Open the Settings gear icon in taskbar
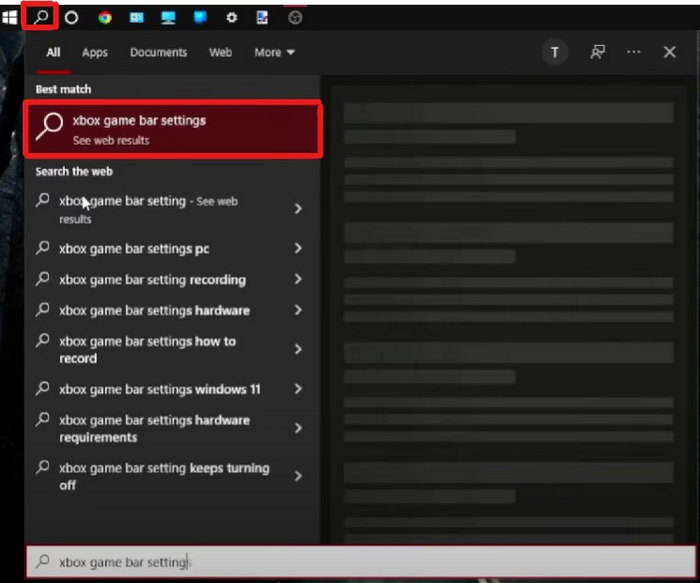700x583 pixels. tap(232, 18)
